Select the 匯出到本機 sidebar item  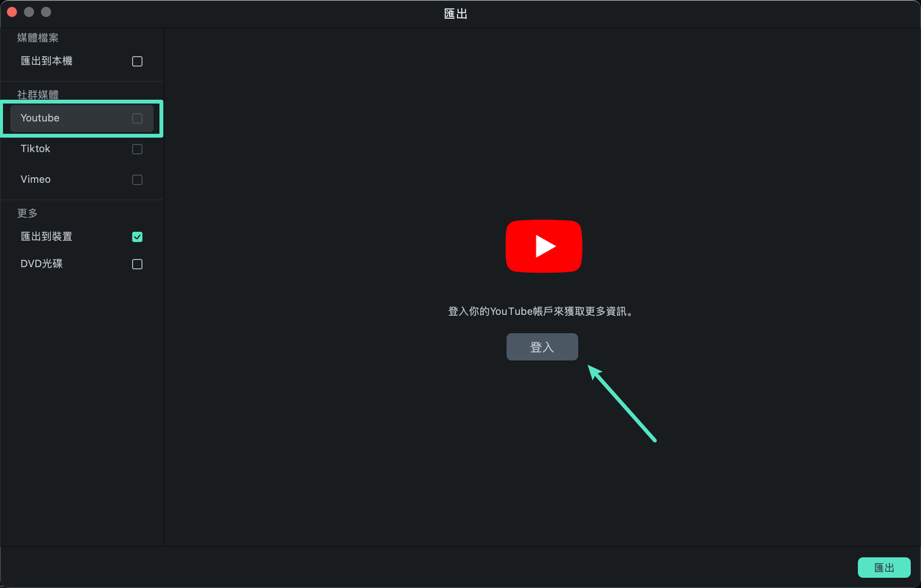pos(81,61)
